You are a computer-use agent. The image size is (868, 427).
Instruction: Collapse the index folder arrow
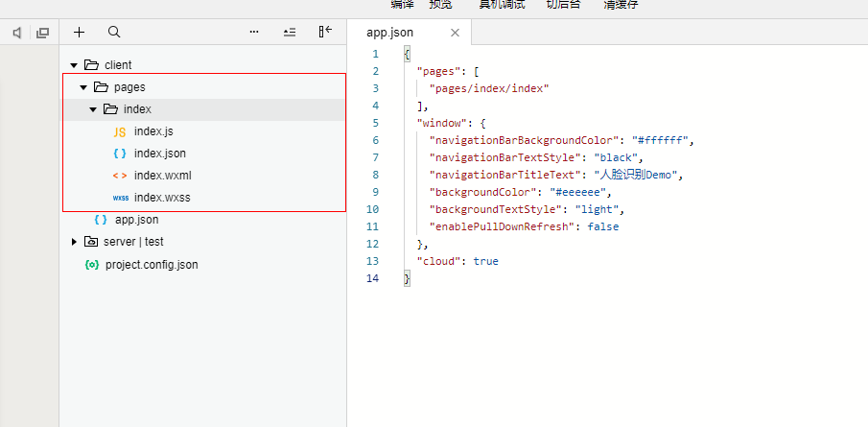(93, 109)
